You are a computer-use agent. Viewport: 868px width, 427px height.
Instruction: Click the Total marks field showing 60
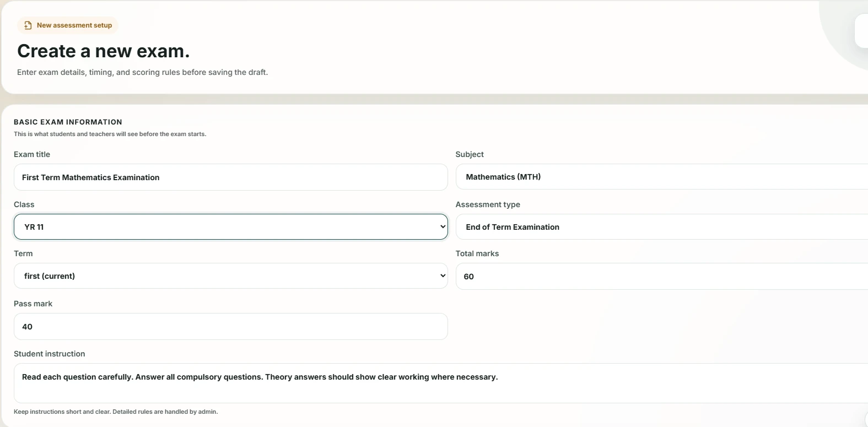click(662, 277)
